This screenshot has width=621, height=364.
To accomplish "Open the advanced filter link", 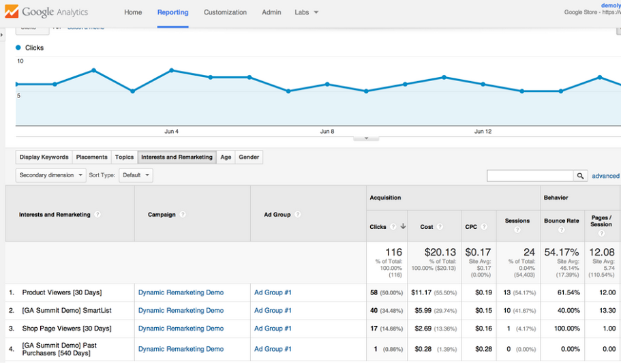I will coord(605,176).
